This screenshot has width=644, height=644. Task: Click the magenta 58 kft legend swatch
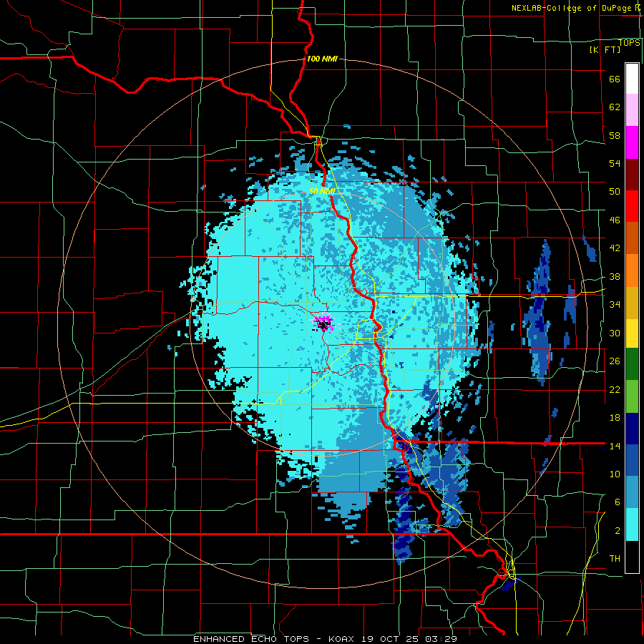[632, 142]
